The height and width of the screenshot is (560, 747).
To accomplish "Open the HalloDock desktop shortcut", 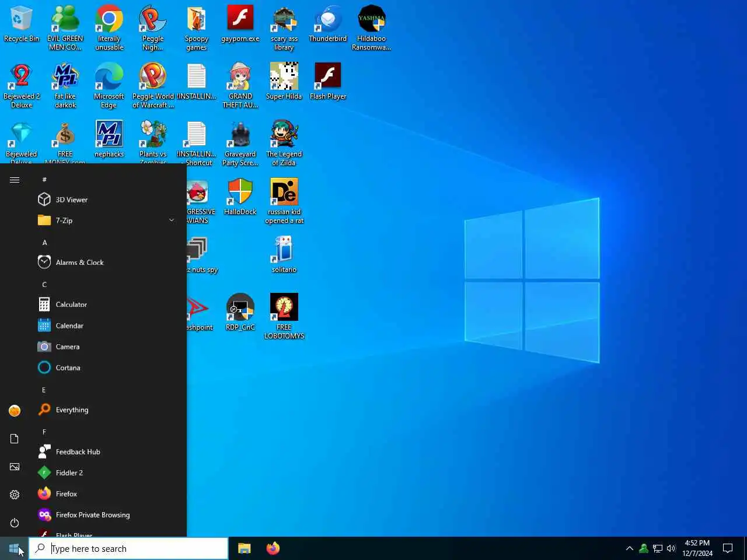I will click(x=240, y=197).
